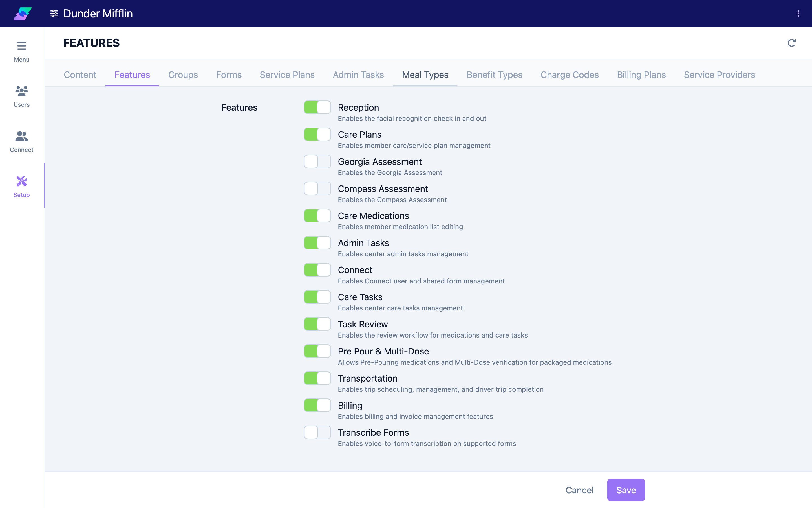Enable the Compass Assessment toggle
The image size is (812, 508).
(317, 189)
